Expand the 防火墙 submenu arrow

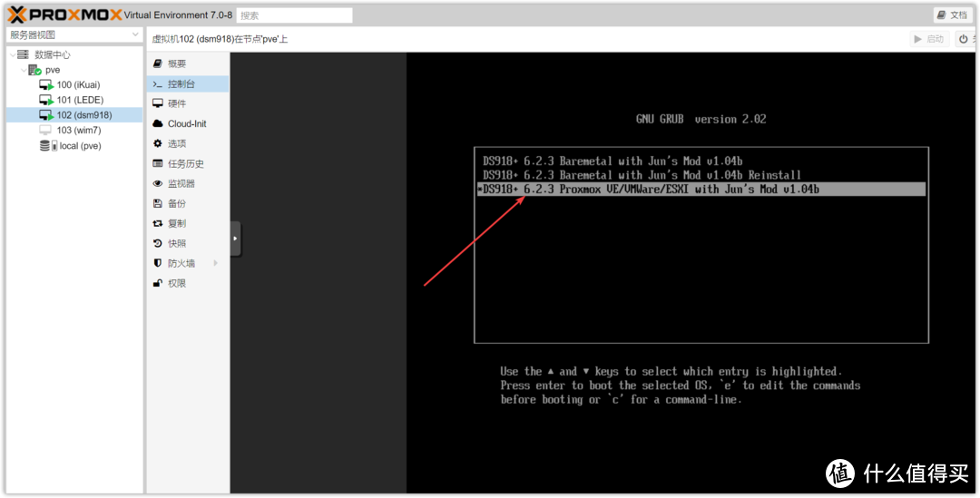pyautogui.click(x=216, y=264)
